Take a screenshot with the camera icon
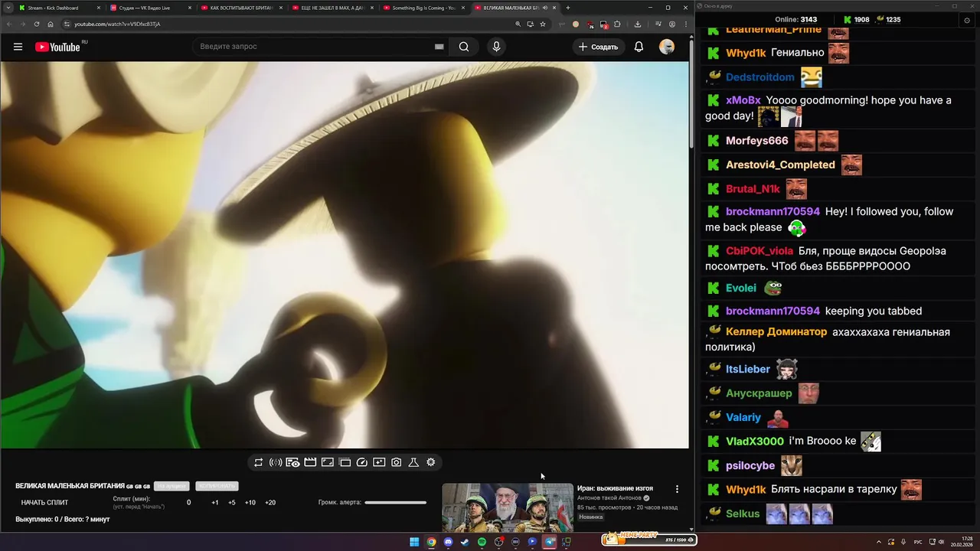 (397, 462)
